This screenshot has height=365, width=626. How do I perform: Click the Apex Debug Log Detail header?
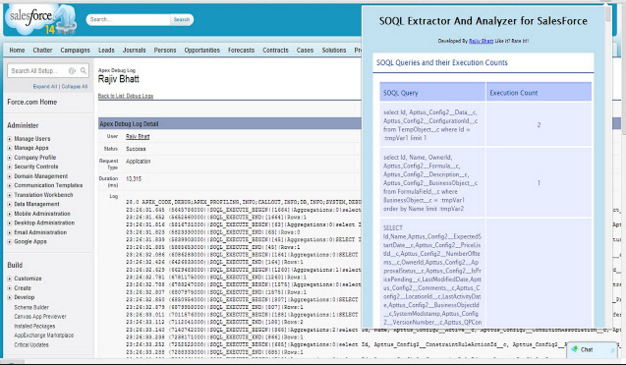coord(129,124)
